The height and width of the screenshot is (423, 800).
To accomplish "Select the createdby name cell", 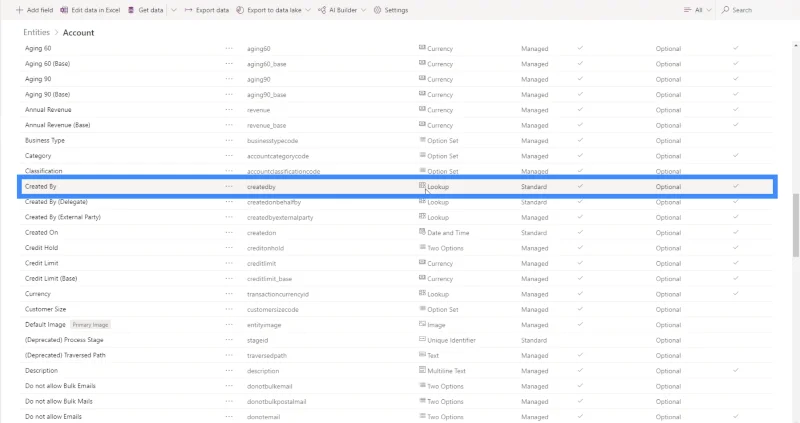I will click(261, 187).
